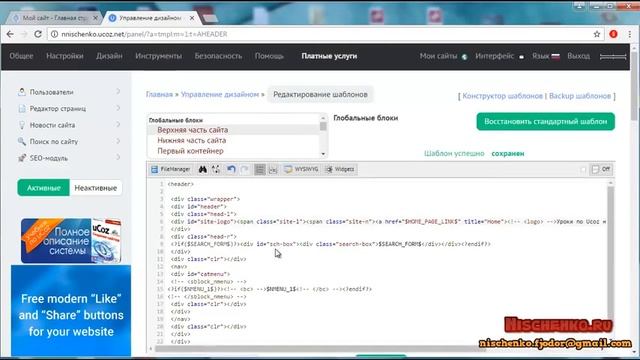This screenshot has height=360, width=640.
Task: Open Новости сайта in the sidebar
Action: tap(52, 125)
